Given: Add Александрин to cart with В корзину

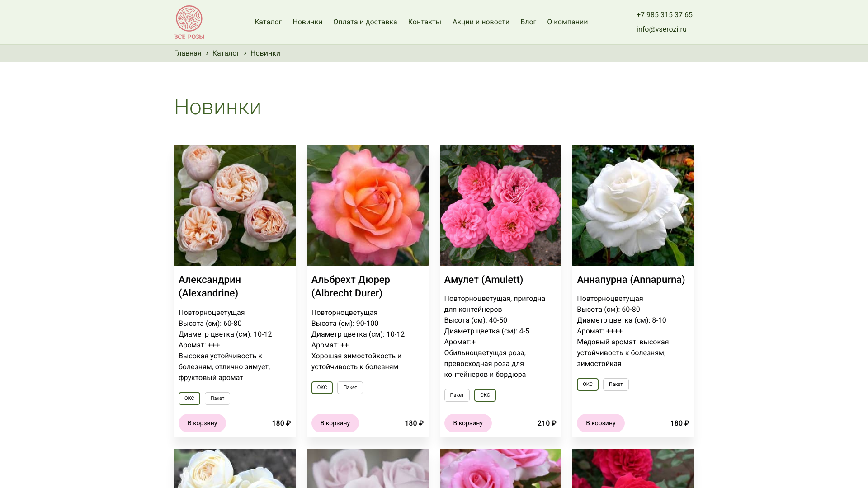Looking at the screenshot, I should click(202, 423).
